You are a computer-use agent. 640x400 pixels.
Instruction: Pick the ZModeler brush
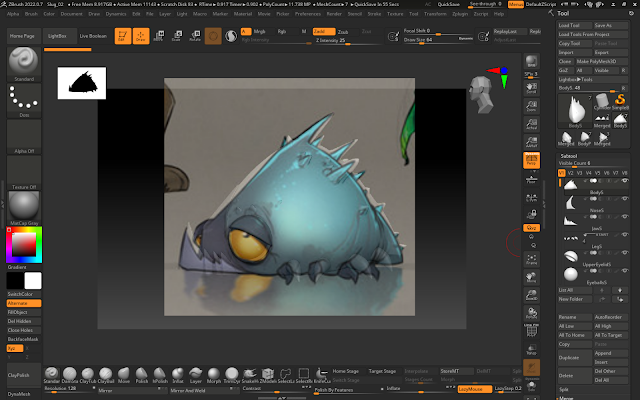(267, 375)
